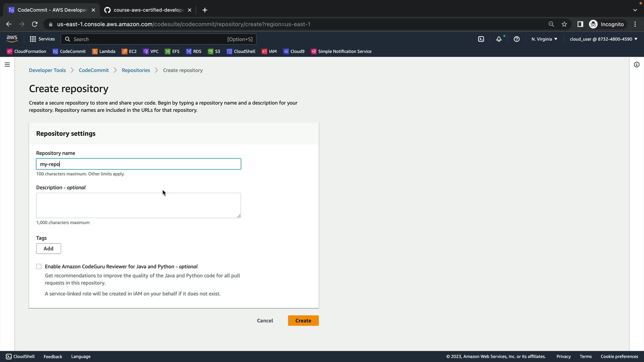Click the AWS logo home icon
Screen dimensions: 644x362
click(x=12, y=39)
